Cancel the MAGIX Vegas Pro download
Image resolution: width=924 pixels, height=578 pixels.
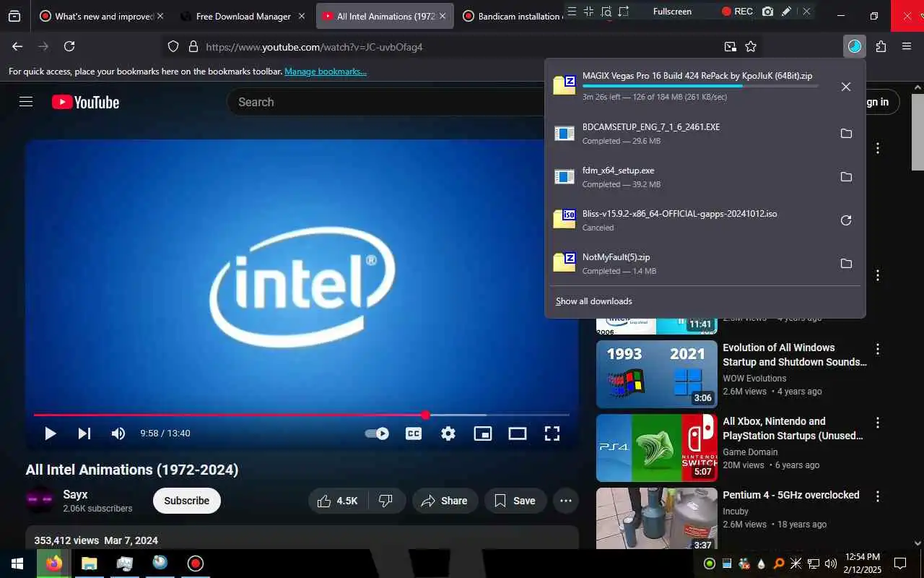(846, 87)
